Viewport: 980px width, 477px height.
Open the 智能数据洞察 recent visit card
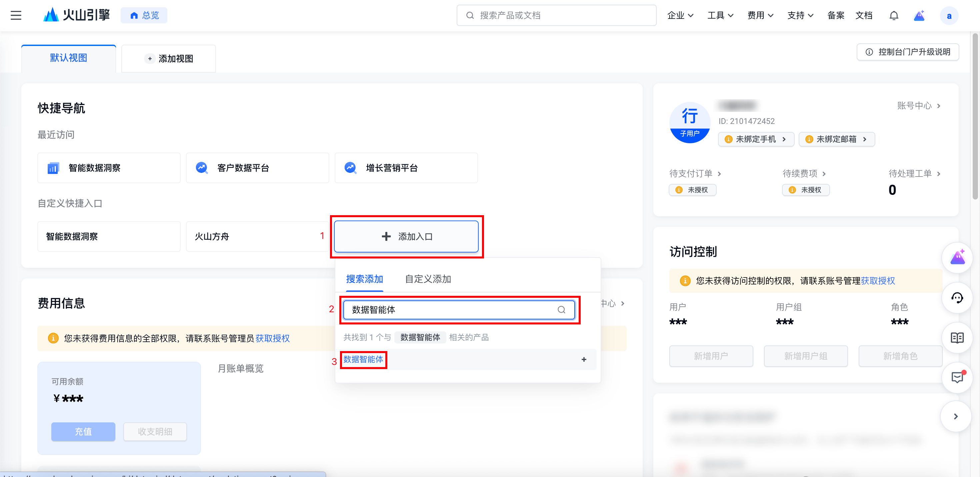point(109,168)
